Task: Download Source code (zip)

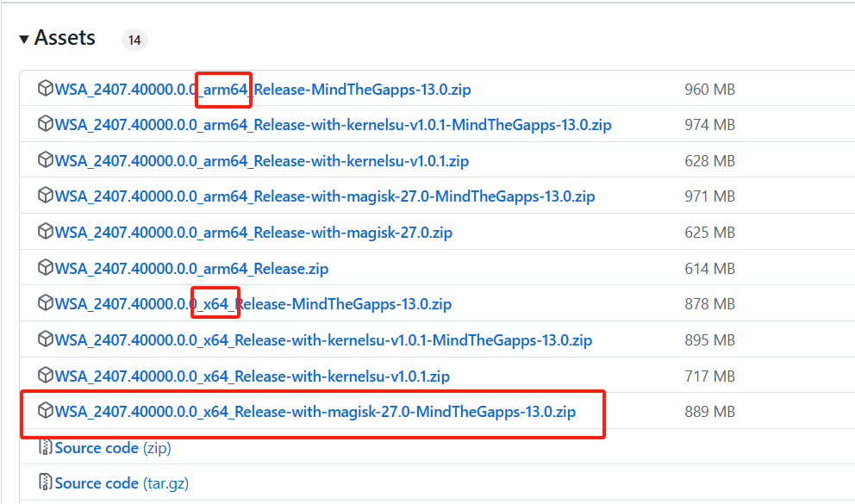Action: point(113,448)
